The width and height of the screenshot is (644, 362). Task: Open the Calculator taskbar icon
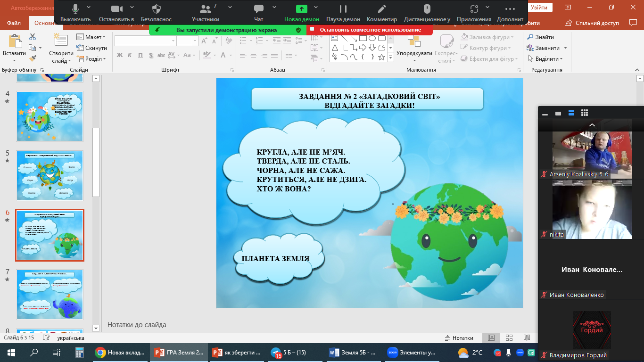pos(79,352)
